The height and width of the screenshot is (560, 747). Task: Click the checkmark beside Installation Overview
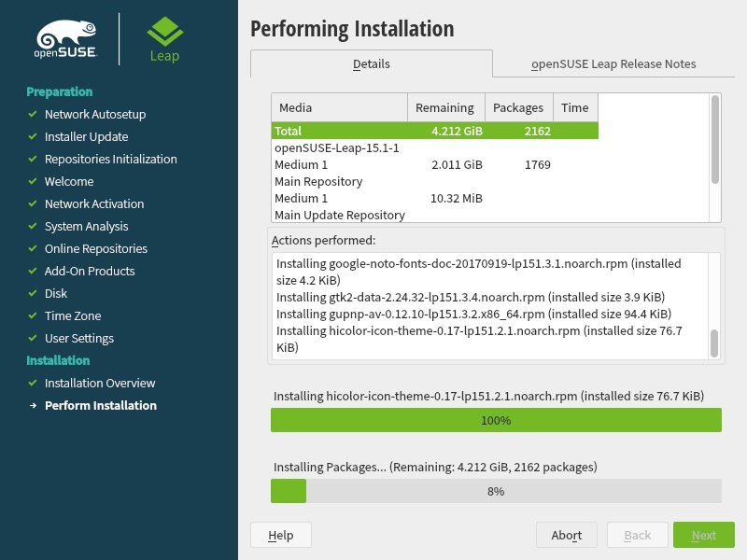(x=33, y=383)
